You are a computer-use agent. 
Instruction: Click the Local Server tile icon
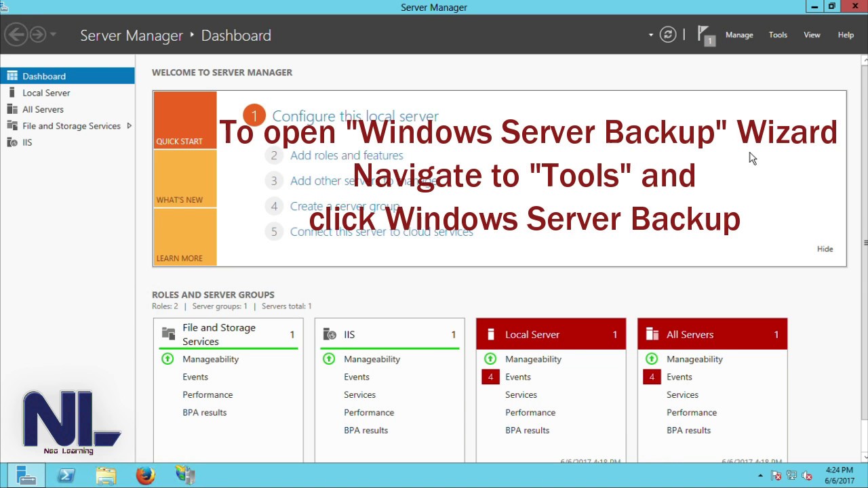(x=491, y=333)
